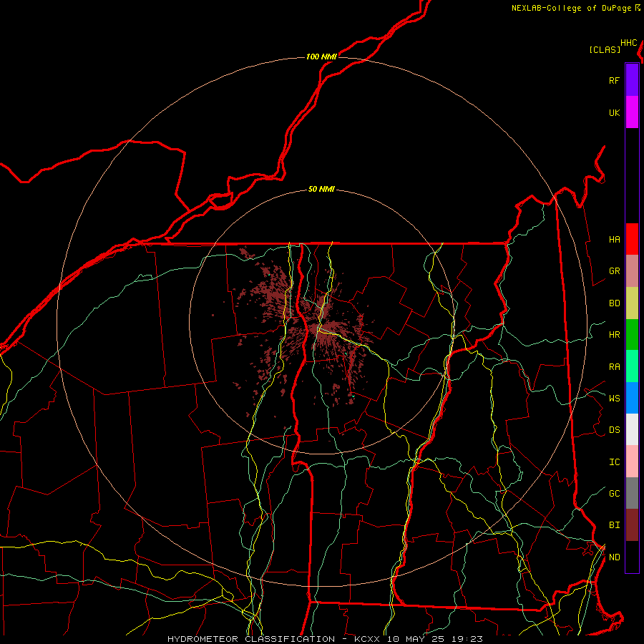Select the GR pink legend swatch

(x=632, y=271)
